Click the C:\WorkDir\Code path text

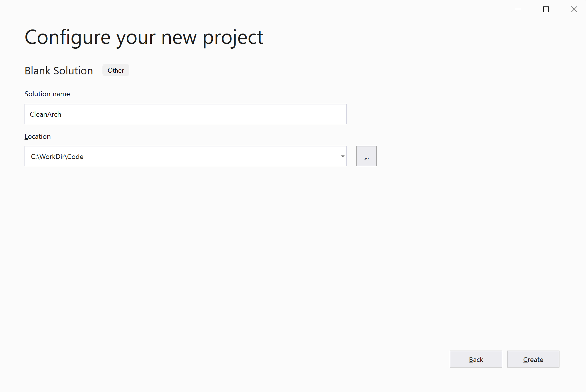point(57,156)
